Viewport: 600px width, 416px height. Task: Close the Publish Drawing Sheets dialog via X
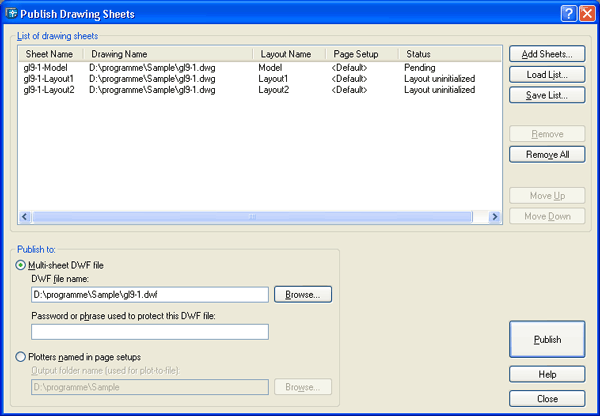click(587, 13)
